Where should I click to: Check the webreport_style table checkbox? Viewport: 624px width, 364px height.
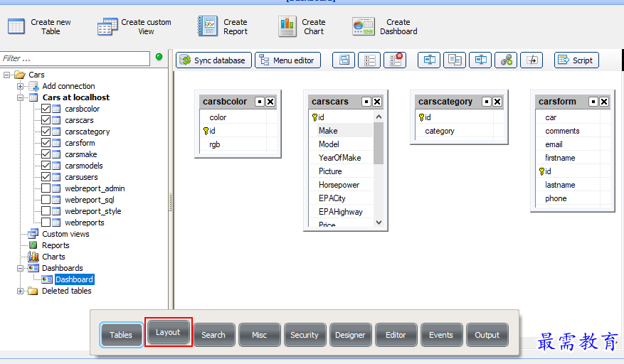coord(46,211)
